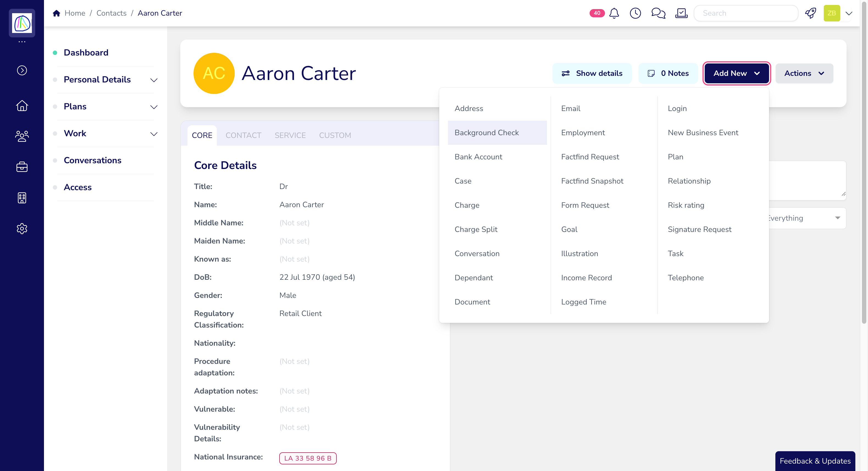Choose Case from Add New menu

[497, 181]
